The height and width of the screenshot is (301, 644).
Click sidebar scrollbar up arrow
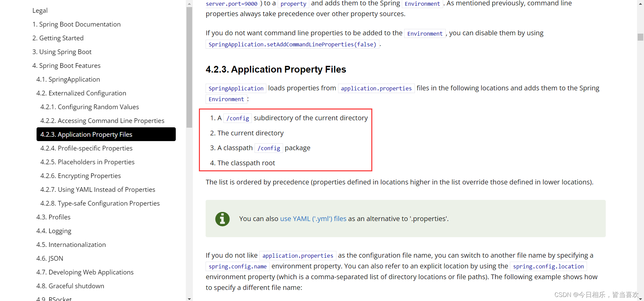point(189,4)
